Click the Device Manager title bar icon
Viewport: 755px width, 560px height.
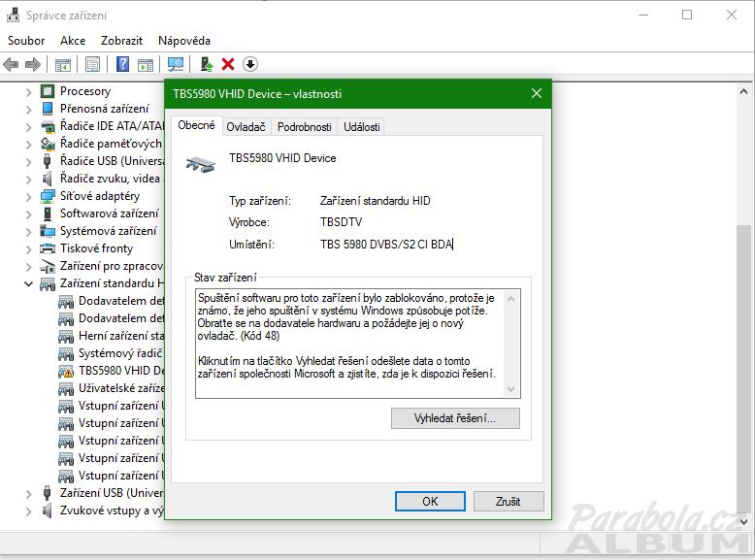click(13, 15)
